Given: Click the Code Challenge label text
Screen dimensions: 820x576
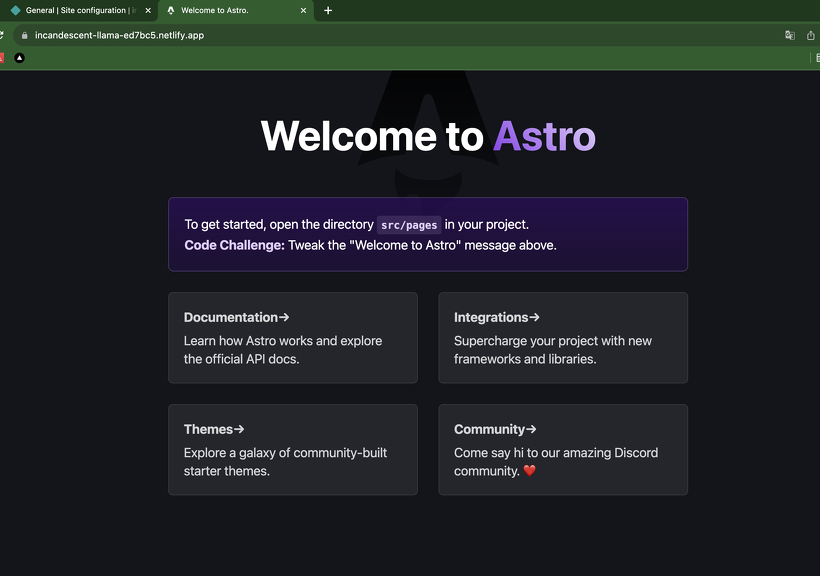Looking at the screenshot, I should tap(234, 245).
